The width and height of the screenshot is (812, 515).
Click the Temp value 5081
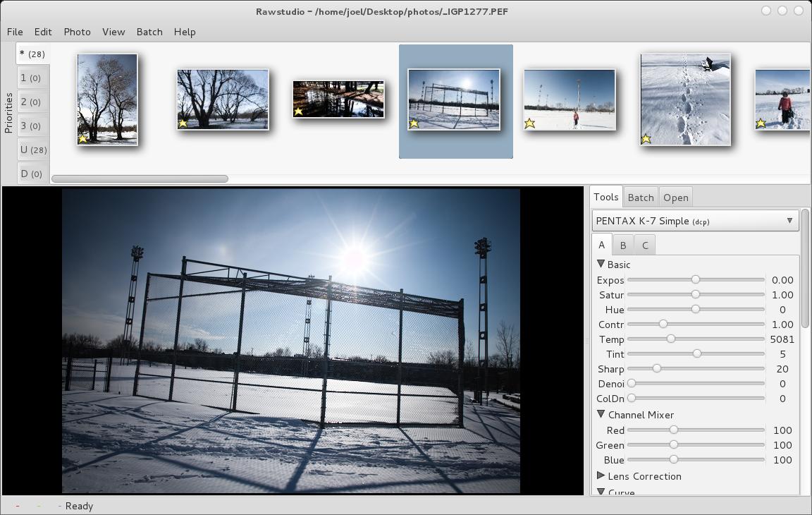coord(782,339)
